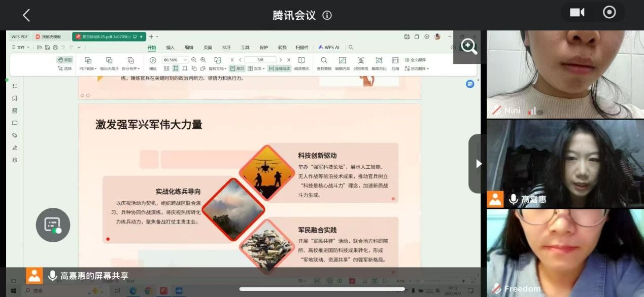Image resolution: width=644 pixels, height=297 pixels.
Task: Go back with the top-left arrow
Action: pyautogui.click(x=26, y=15)
